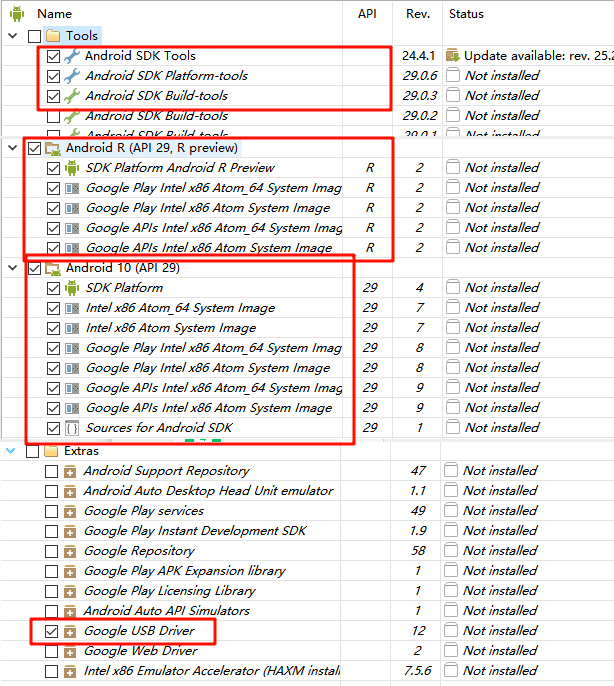Uncheck the Android SDK Platform-tools checkbox

click(x=53, y=76)
